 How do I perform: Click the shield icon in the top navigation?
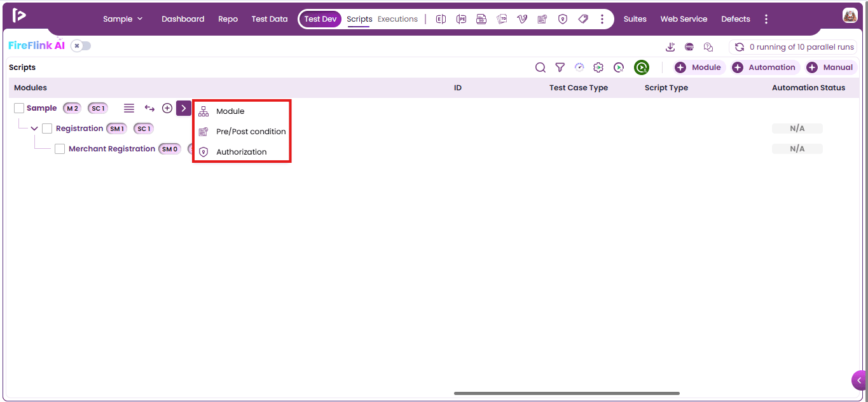click(562, 19)
